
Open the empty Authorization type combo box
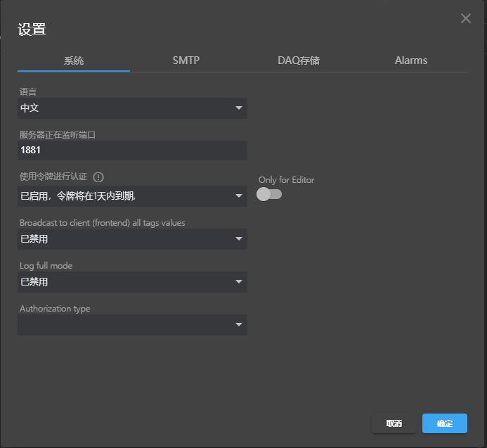(126, 325)
